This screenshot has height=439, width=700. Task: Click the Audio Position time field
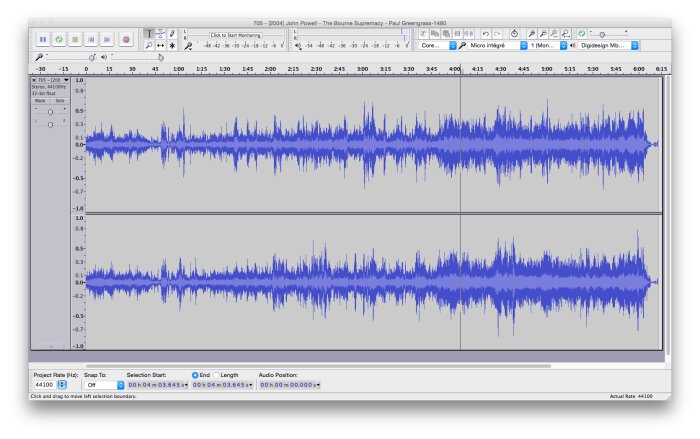pyautogui.click(x=290, y=385)
